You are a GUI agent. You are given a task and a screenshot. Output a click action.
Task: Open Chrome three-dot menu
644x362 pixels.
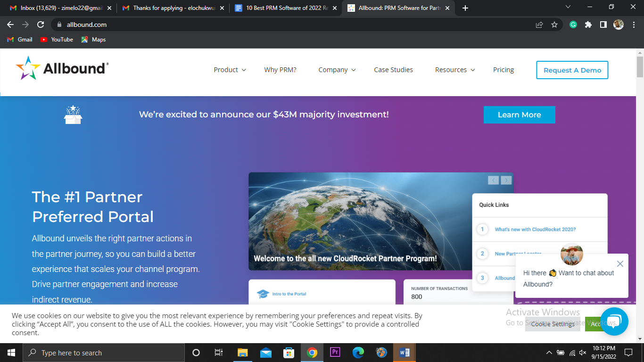point(633,25)
